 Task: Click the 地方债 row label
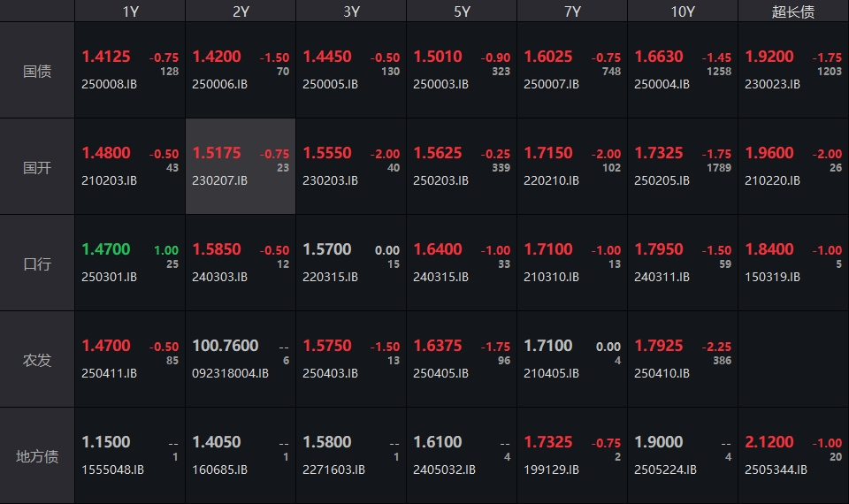[37, 456]
